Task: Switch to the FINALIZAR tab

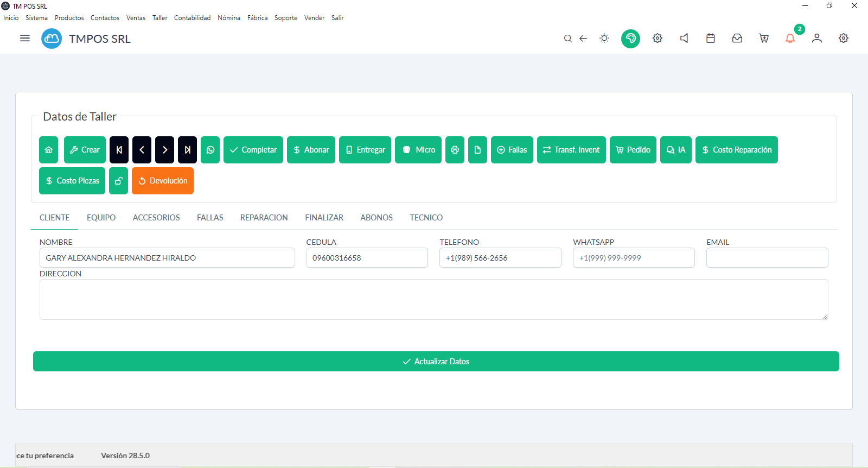Action: pos(324,218)
